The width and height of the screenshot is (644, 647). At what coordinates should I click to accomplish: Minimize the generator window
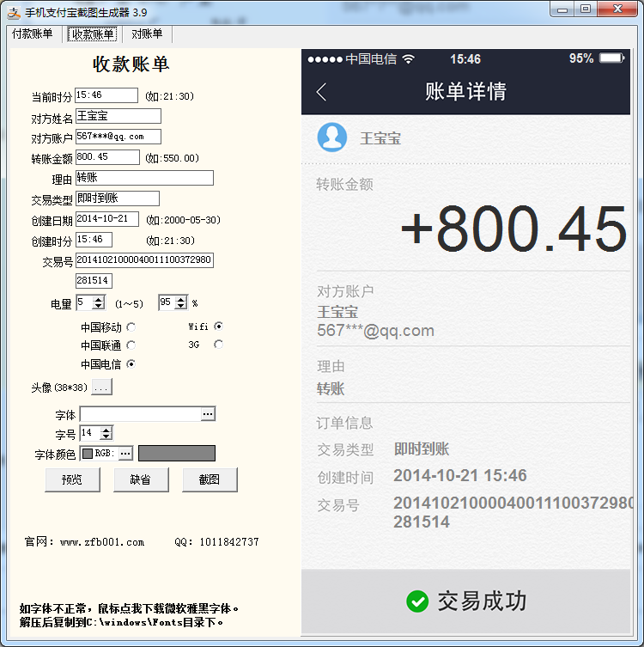coord(562,10)
